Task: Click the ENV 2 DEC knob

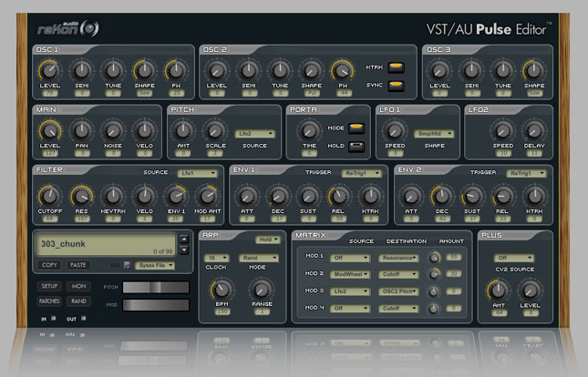Action: coord(442,196)
